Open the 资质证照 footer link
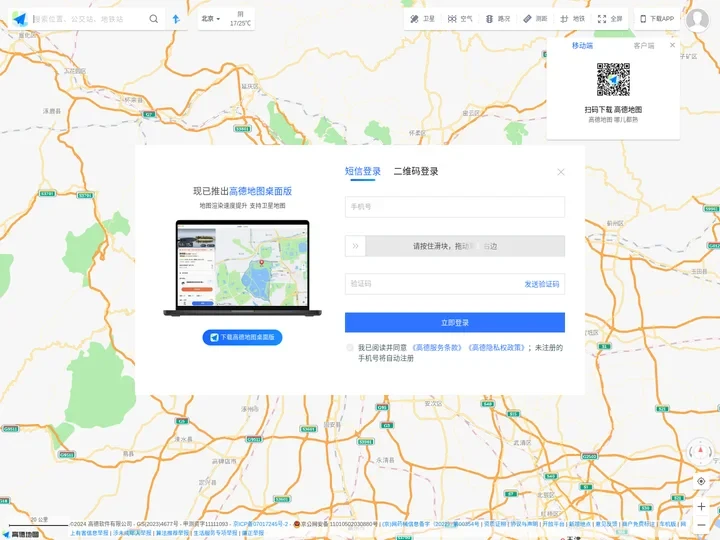The image size is (720, 540). tap(495, 524)
